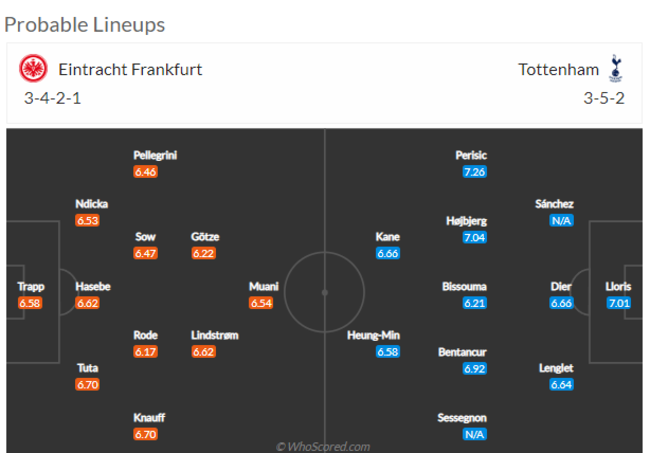Select Pellegrini's 6.46 rating badge
The height and width of the screenshot is (453, 650).
[x=146, y=172]
